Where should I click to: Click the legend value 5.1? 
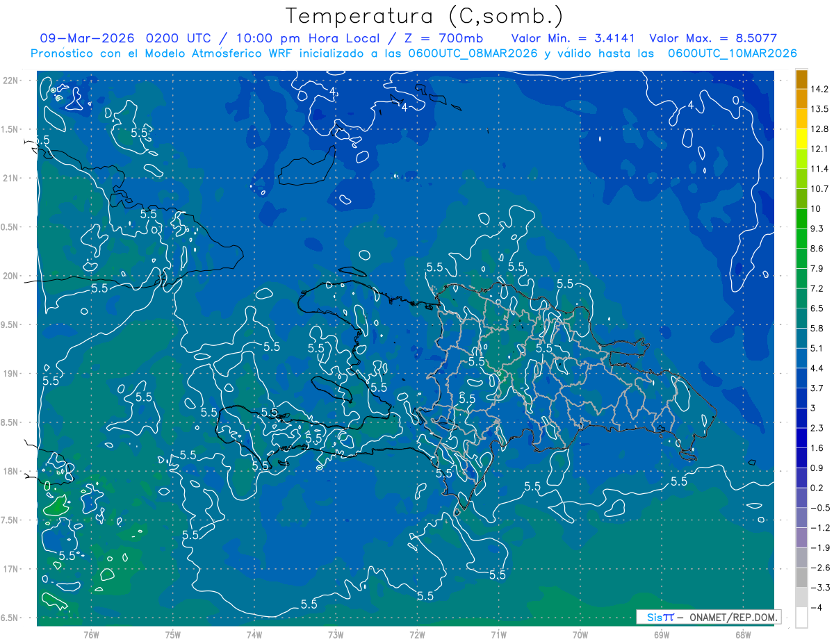click(817, 348)
